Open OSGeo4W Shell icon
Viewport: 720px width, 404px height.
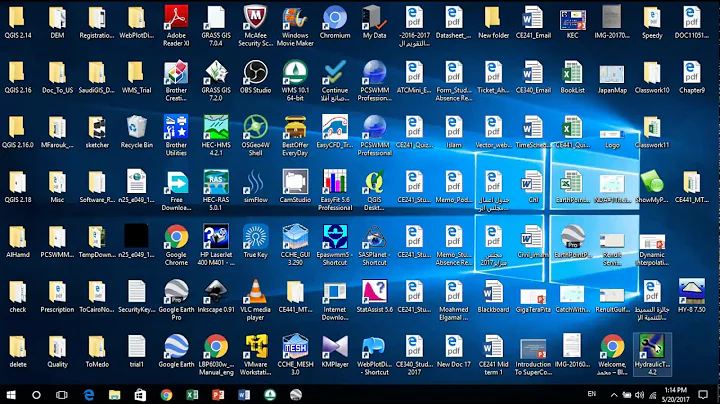pos(255,135)
